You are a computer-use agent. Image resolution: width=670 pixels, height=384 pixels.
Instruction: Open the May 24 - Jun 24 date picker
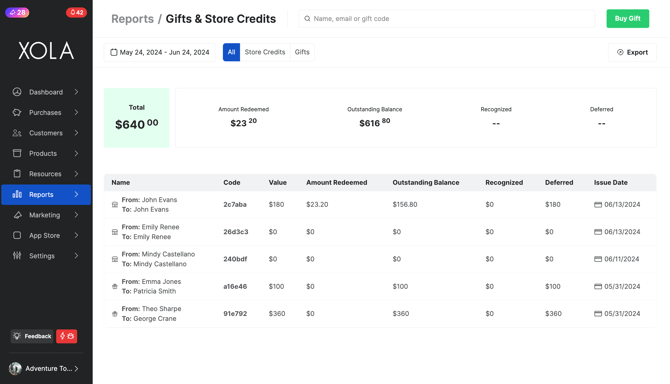tap(160, 52)
